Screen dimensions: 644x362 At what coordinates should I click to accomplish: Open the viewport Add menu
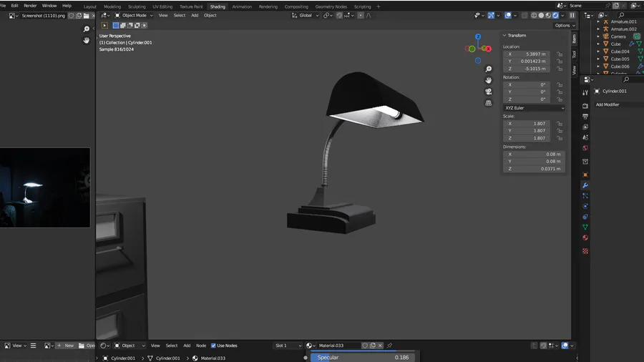pos(195,15)
